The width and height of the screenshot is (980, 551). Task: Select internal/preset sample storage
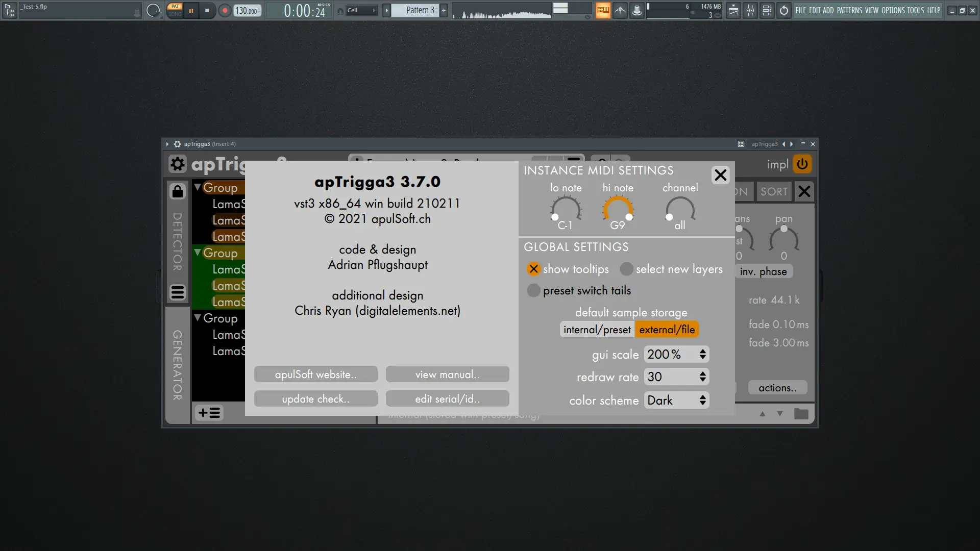(x=597, y=330)
